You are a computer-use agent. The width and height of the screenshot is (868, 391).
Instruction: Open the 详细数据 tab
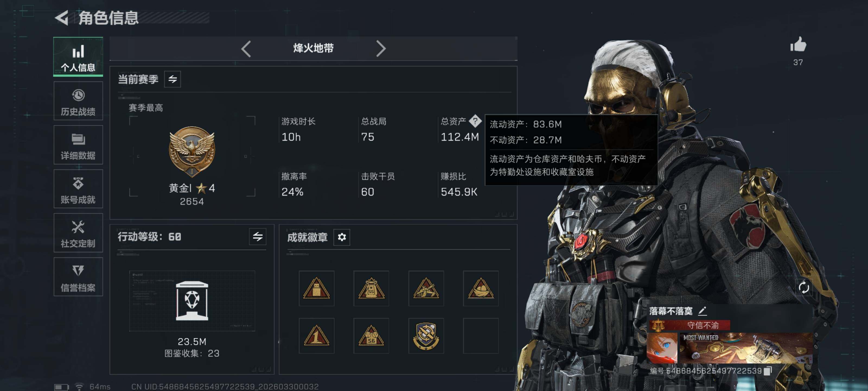(78, 145)
